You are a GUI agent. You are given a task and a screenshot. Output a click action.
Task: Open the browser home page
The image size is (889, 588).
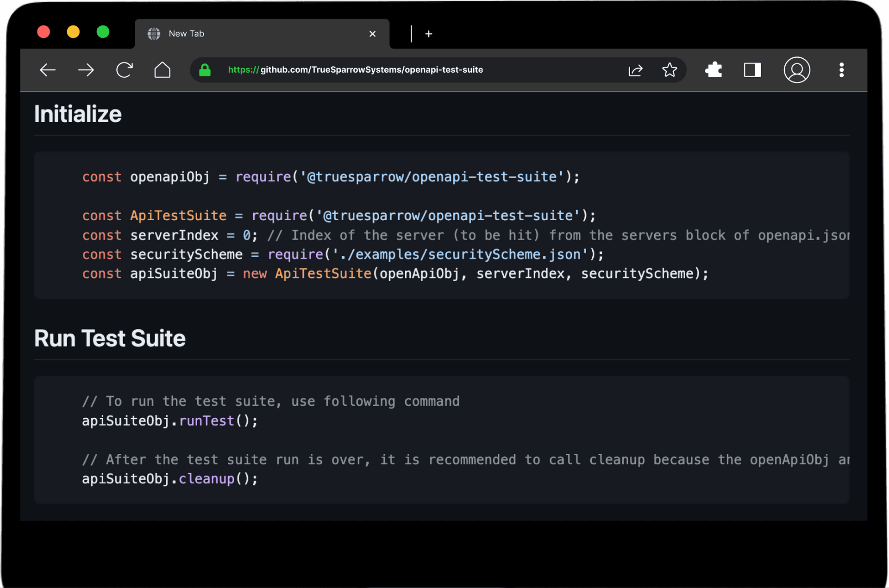tap(163, 70)
